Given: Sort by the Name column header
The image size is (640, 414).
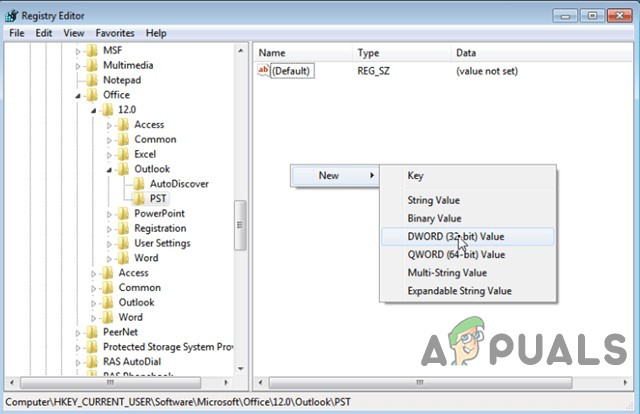Looking at the screenshot, I should pyautogui.click(x=303, y=53).
